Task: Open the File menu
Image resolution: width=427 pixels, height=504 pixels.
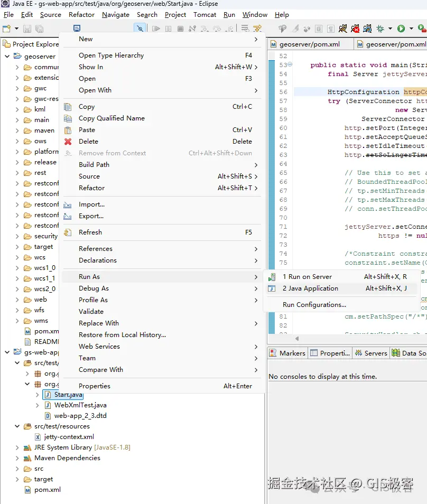Action: click(8, 15)
